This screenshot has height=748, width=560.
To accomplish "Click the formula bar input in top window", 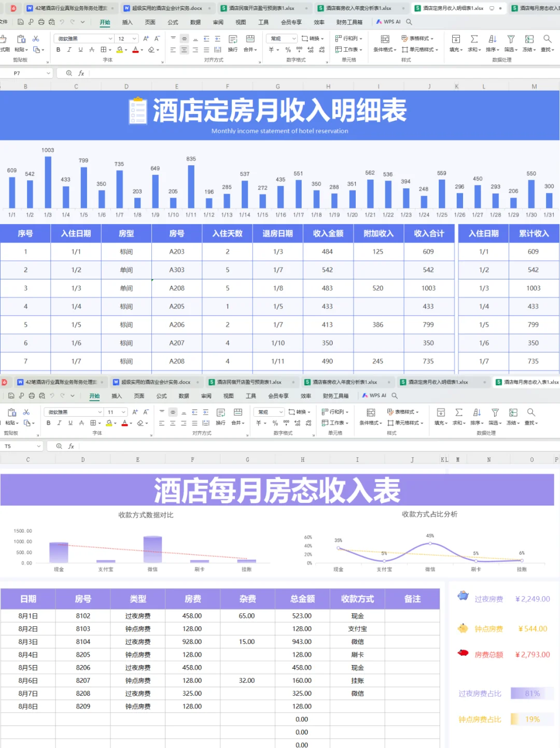I will [x=324, y=74].
